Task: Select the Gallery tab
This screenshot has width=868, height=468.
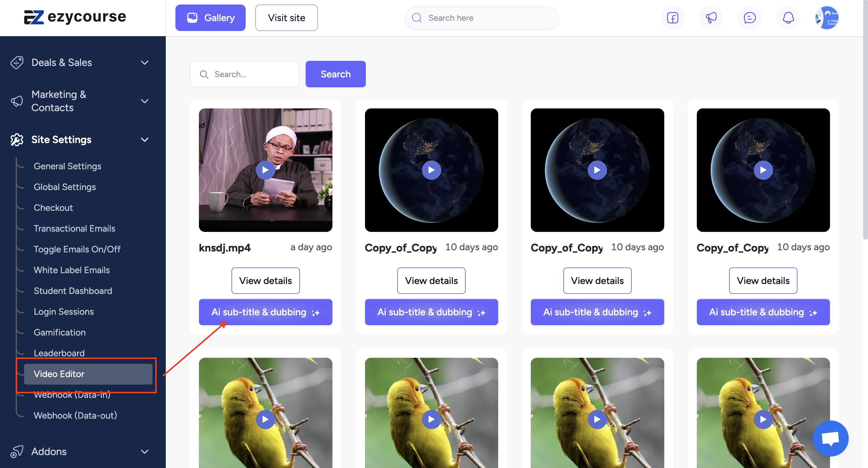Action: click(x=210, y=17)
